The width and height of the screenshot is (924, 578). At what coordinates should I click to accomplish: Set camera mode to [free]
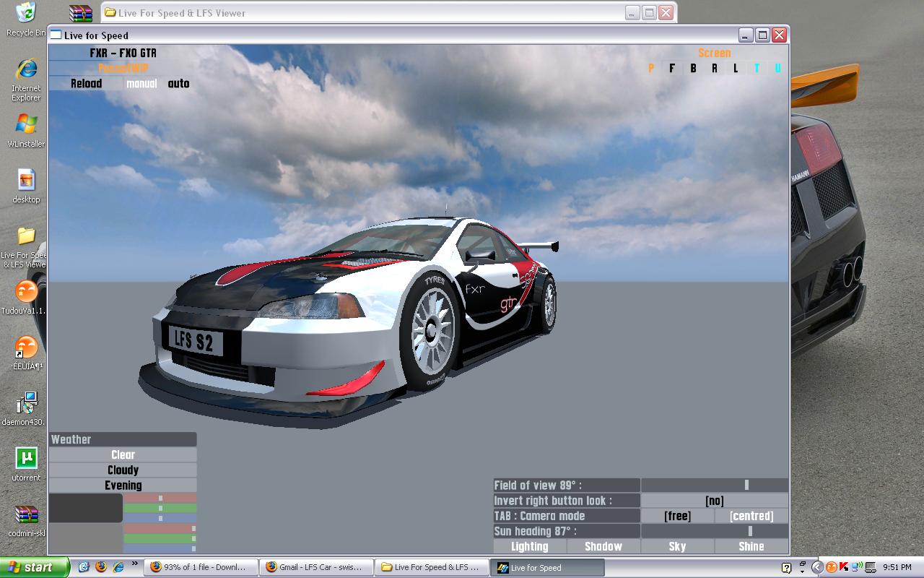[x=678, y=516]
